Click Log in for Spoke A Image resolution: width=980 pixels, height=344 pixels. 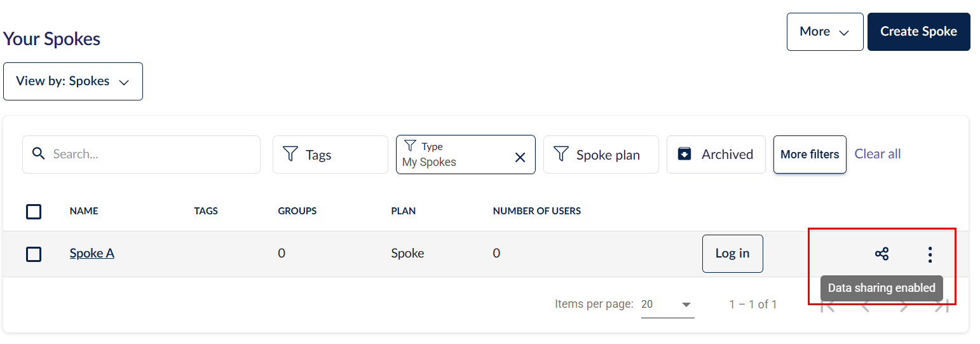click(x=732, y=254)
